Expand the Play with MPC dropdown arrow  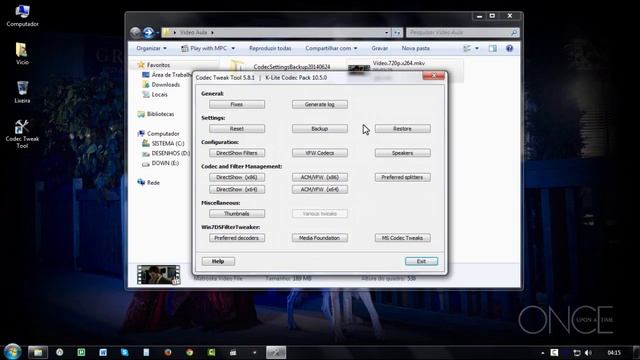pyautogui.click(x=233, y=48)
